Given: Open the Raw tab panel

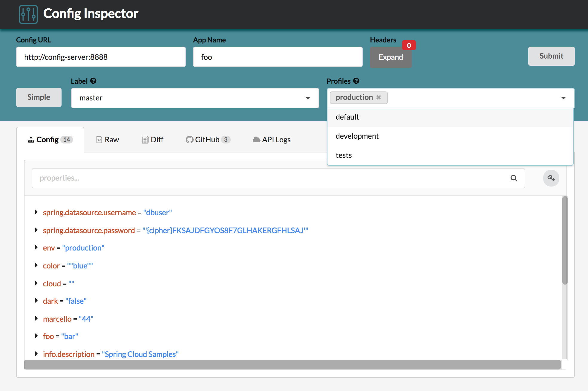Looking at the screenshot, I should pyautogui.click(x=108, y=139).
